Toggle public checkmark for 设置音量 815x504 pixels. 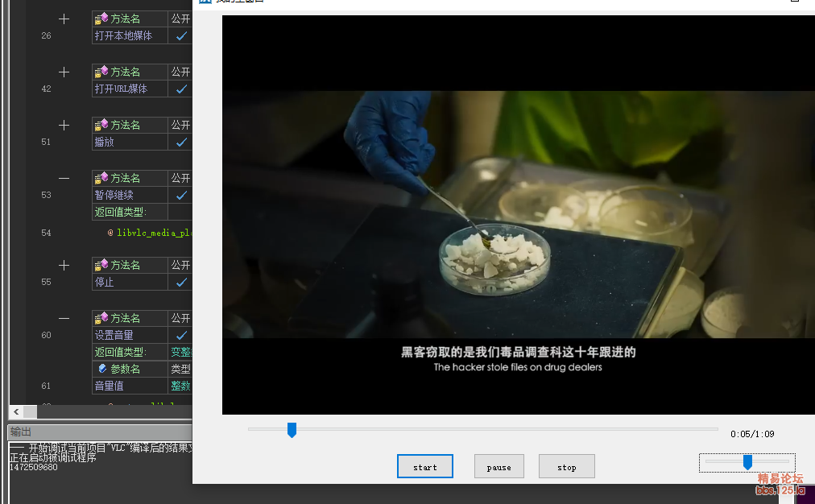click(181, 335)
